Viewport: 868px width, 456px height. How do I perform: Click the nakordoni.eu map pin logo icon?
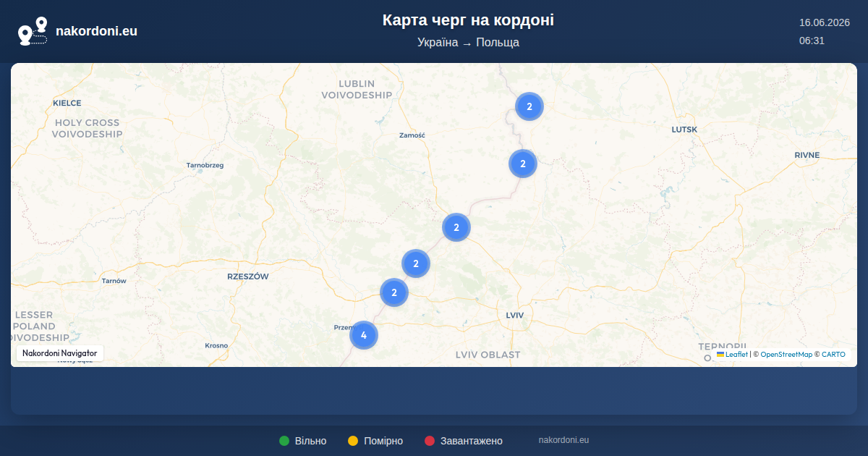(33, 31)
